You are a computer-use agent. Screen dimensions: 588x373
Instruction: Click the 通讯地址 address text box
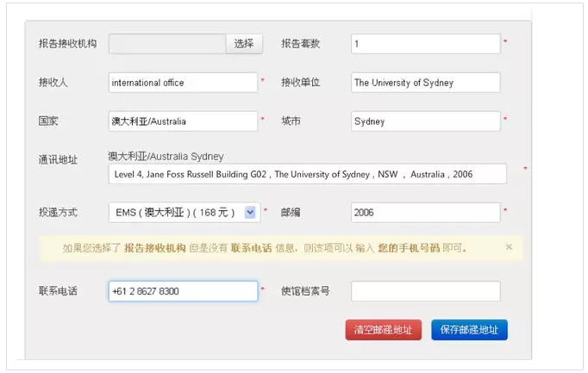(x=308, y=174)
